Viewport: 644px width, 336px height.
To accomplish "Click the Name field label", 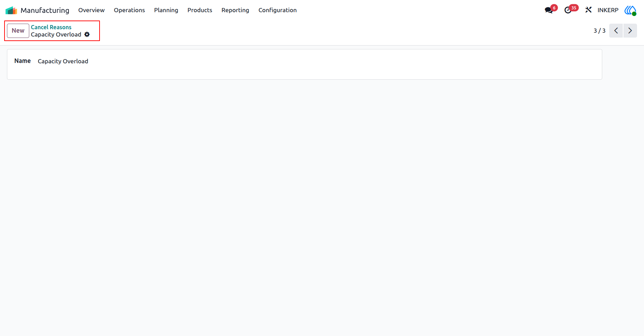I will click(23, 61).
